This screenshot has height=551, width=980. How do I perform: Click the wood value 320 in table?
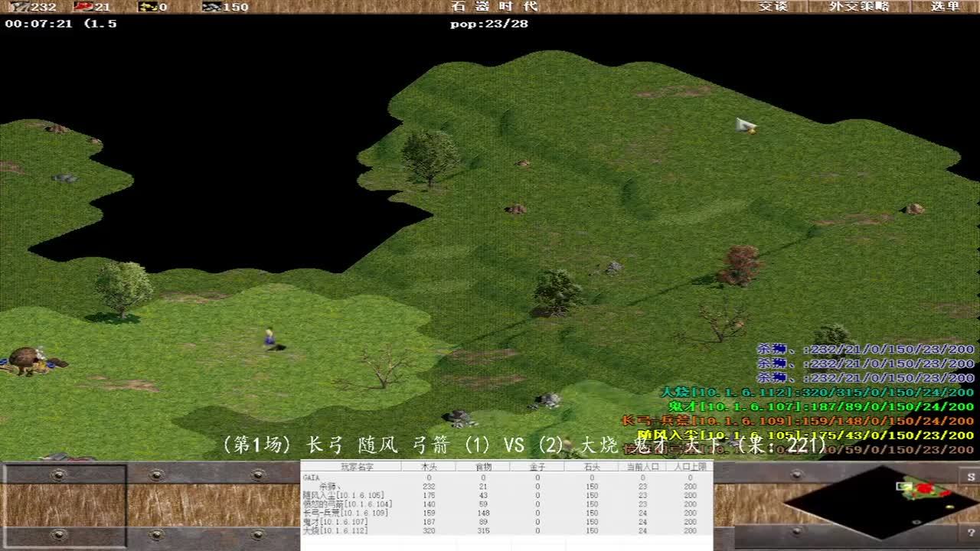(429, 530)
